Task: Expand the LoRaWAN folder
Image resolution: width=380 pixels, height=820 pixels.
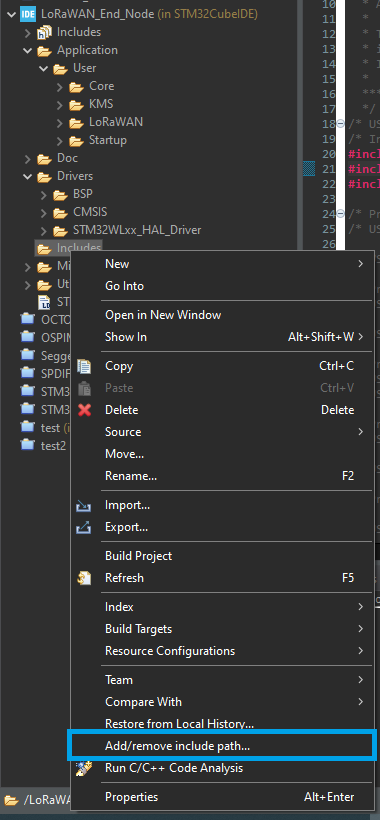Action: pyautogui.click(x=60, y=122)
